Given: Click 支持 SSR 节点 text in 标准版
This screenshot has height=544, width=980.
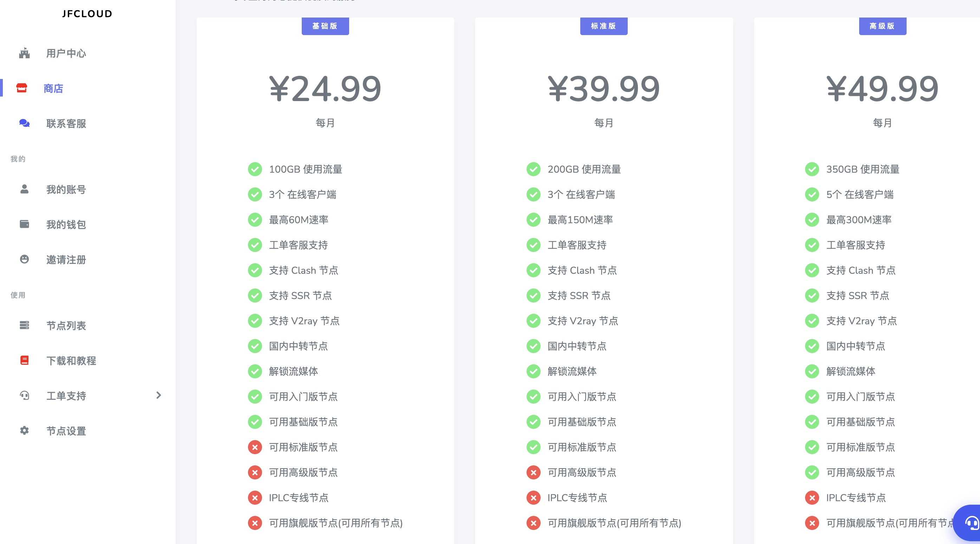Looking at the screenshot, I should (579, 296).
